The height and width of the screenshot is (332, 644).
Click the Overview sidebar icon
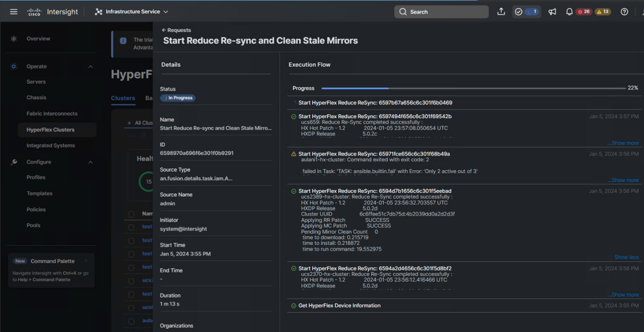(x=14, y=39)
